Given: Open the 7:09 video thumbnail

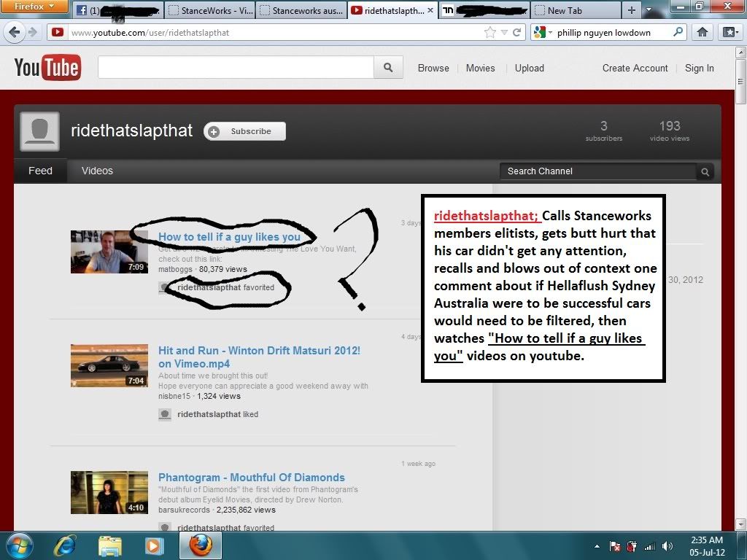Looking at the screenshot, I should tap(109, 252).
